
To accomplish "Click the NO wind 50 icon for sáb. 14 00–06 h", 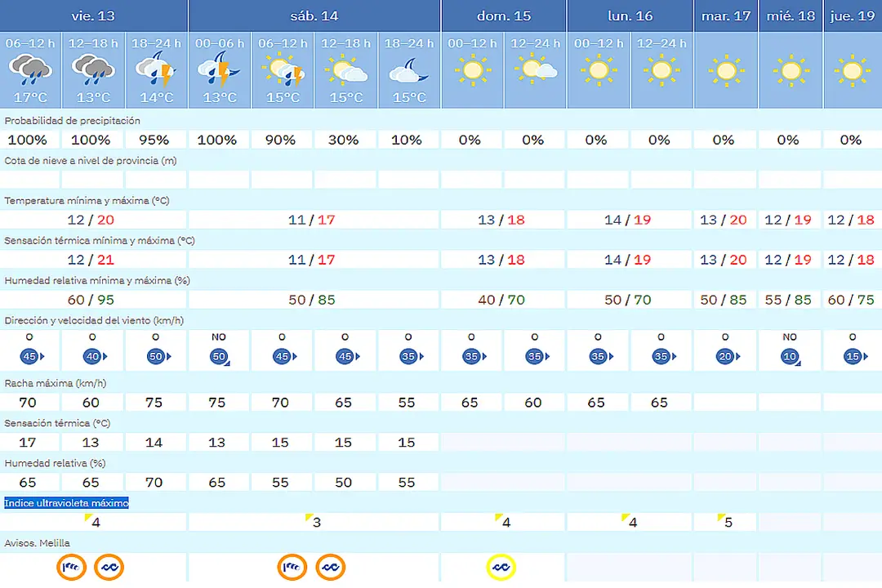I will [220, 357].
